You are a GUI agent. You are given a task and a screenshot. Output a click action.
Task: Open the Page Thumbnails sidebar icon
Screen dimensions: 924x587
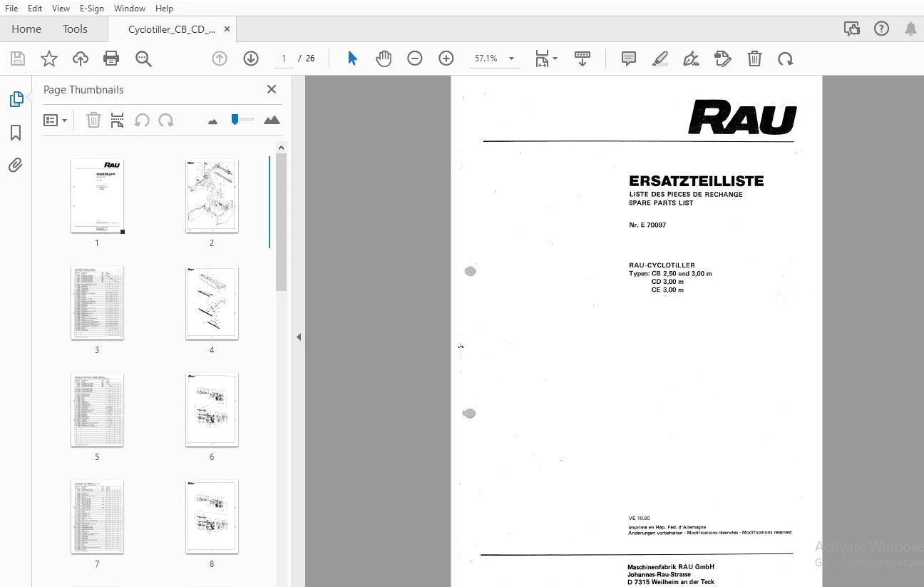(16, 100)
